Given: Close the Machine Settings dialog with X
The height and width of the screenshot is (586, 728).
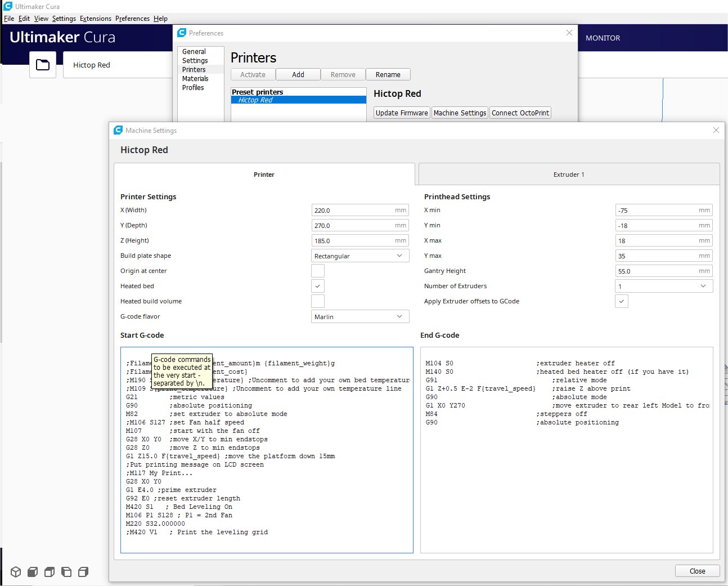Looking at the screenshot, I should [x=716, y=130].
